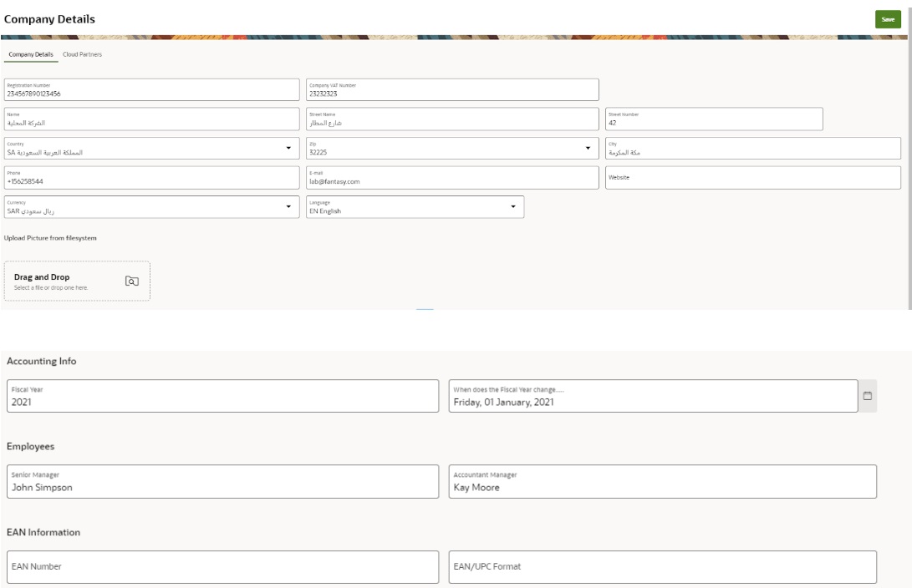Click the Senior Manager field

point(222,481)
